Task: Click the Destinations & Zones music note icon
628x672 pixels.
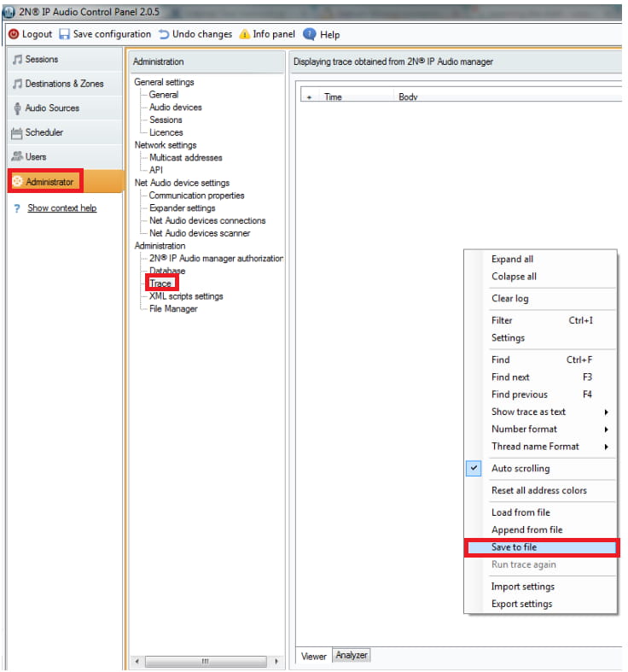Action: click(17, 84)
